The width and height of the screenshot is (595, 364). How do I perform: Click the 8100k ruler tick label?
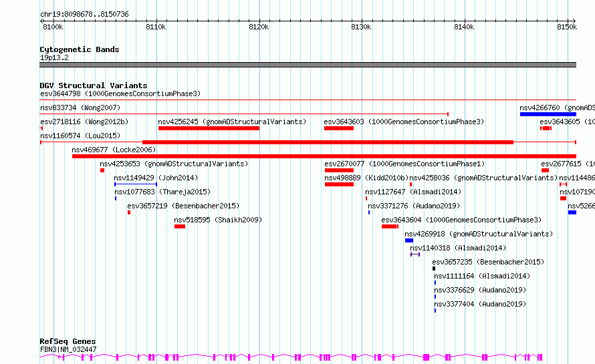click(53, 27)
